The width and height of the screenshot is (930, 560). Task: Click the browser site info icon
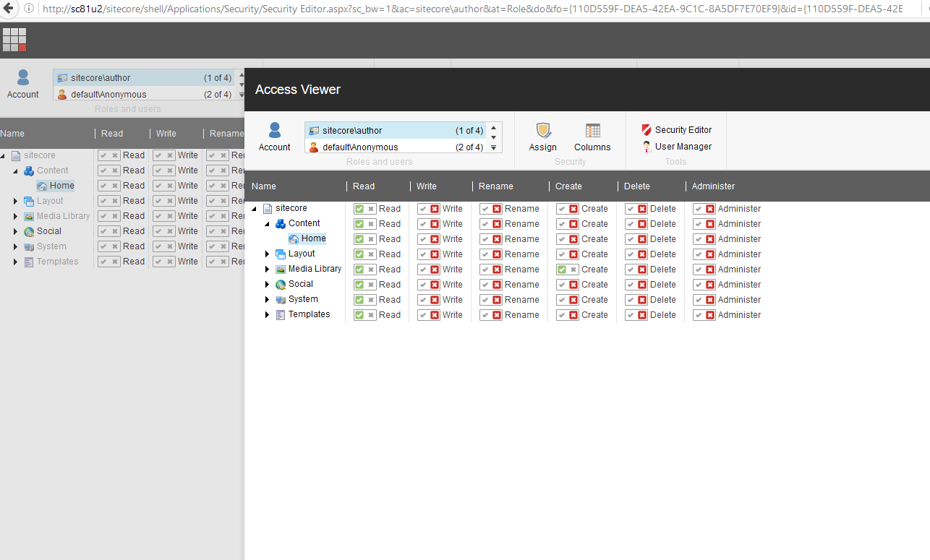(29, 9)
